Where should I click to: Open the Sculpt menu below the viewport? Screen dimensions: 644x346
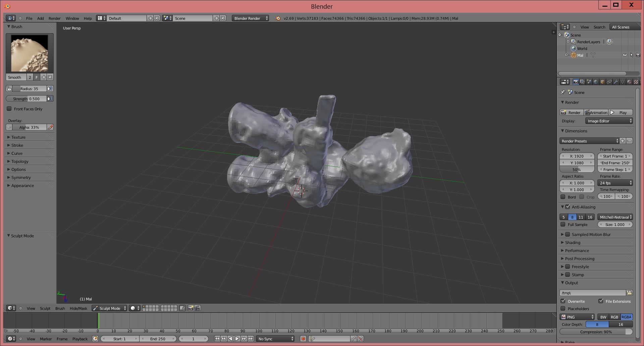click(45, 308)
